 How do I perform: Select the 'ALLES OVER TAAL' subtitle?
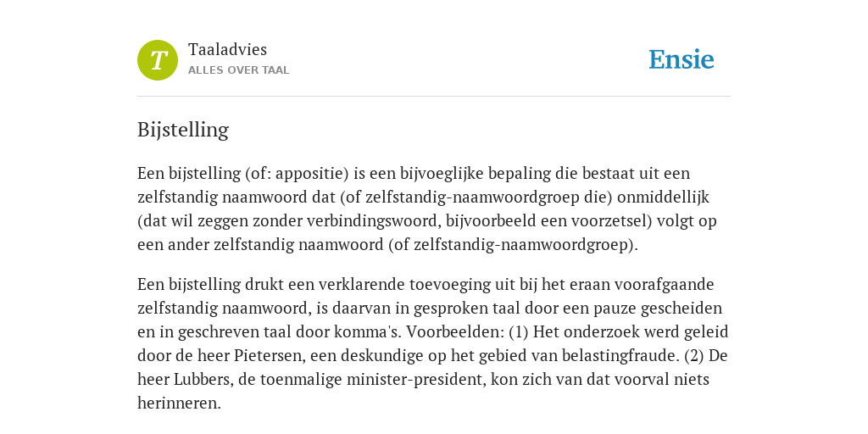click(x=238, y=70)
